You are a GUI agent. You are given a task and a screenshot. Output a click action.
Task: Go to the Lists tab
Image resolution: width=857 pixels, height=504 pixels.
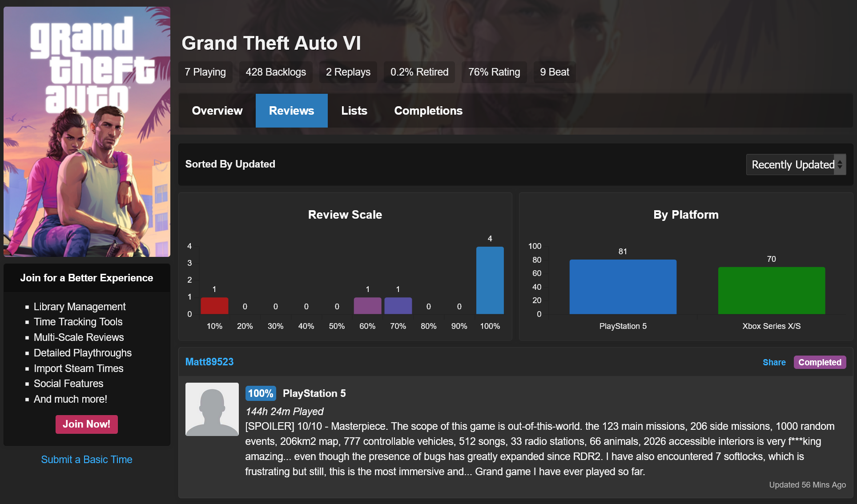pyautogui.click(x=354, y=111)
